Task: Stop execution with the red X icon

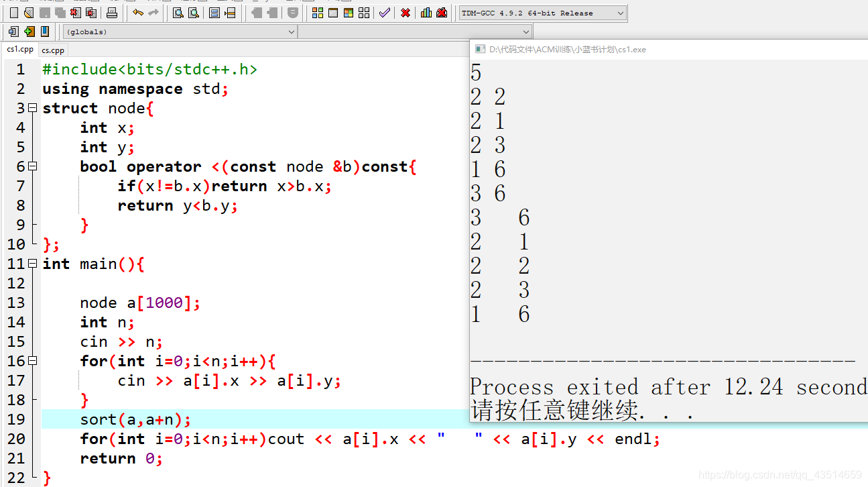Action: click(406, 13)
